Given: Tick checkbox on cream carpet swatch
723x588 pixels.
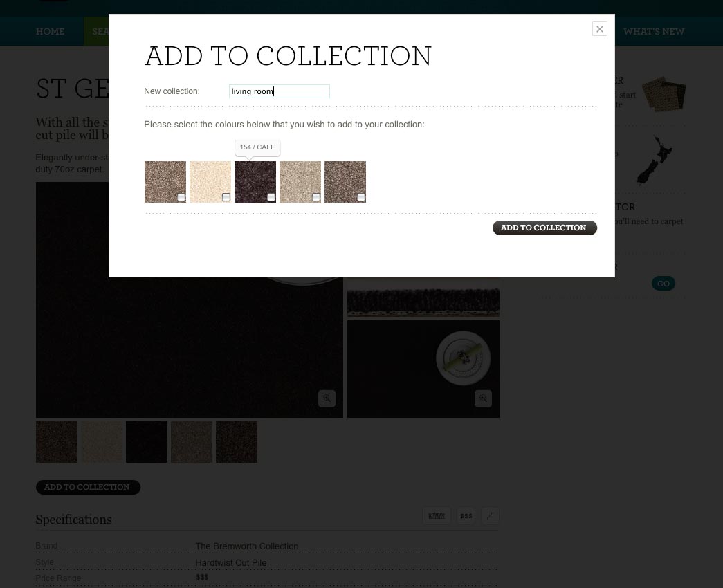Looking at the screenshot, I should pyautogui.click(x=226, y=197).
